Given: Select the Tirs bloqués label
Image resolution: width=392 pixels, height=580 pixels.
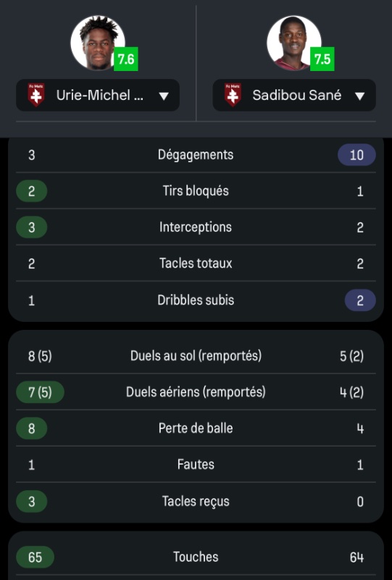Looking at the screenshot, I should click(196, 191).
